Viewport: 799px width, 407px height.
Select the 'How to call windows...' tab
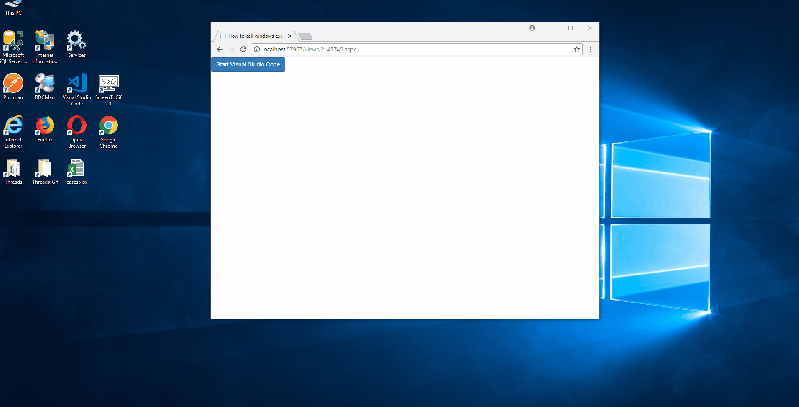tap(256, 36)
